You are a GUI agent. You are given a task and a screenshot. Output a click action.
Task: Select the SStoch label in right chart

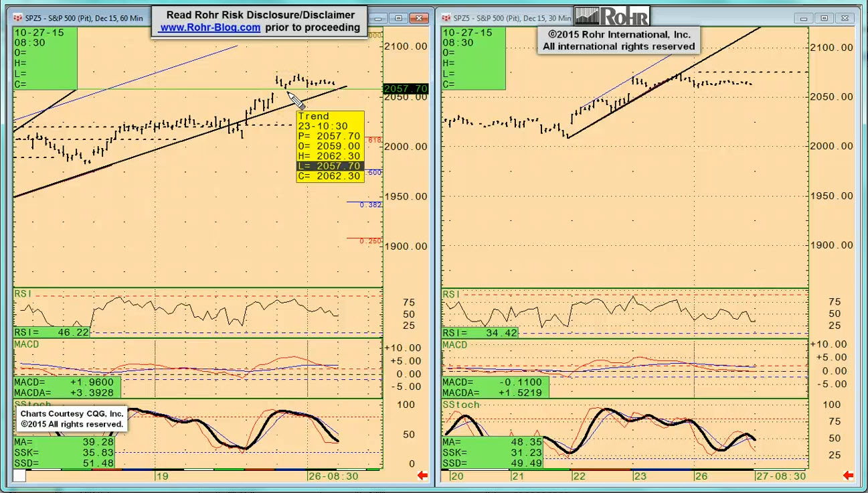coord(461,405)
